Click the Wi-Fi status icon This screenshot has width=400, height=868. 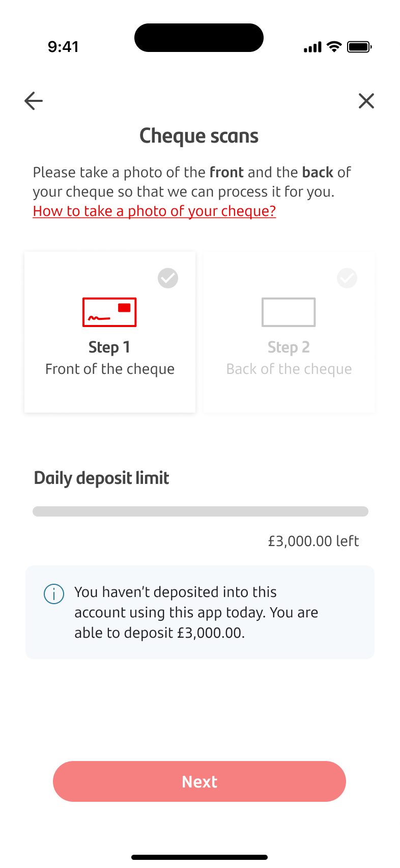[x=333, y=46]
